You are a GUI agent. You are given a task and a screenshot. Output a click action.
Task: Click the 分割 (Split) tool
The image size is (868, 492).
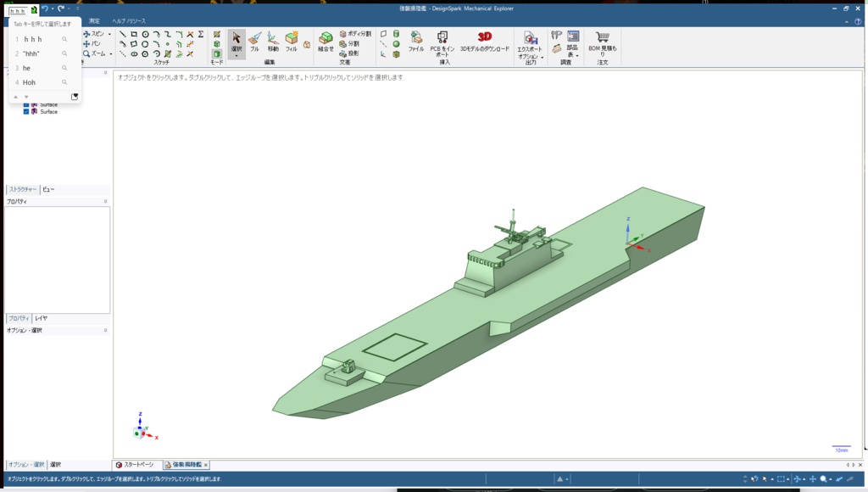[x=349, y=44]
